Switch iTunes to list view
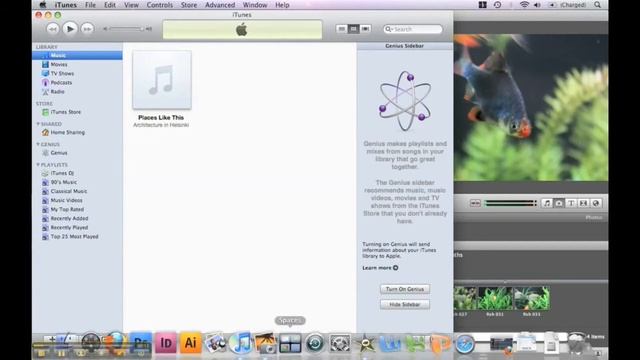The image size is (640, 360). pos(342,29)
